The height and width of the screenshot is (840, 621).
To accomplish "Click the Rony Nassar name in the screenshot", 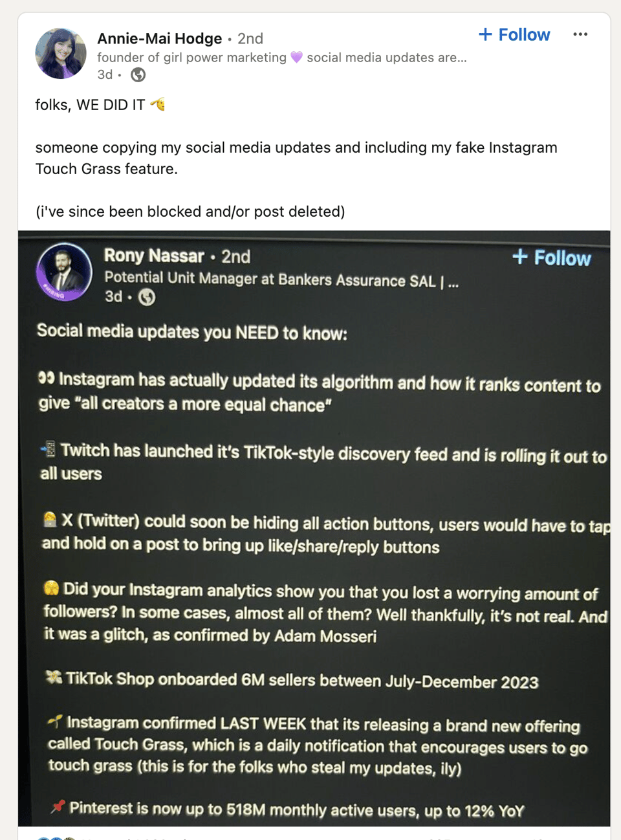I will [x=154, y=256].
